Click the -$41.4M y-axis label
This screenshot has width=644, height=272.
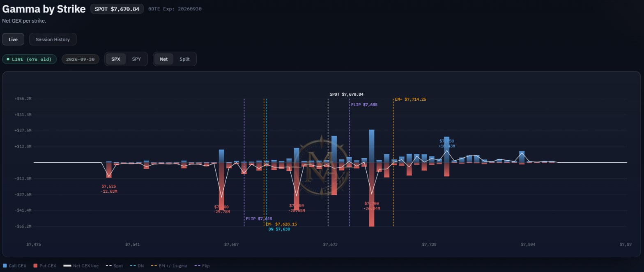click(x=23, y=210)
